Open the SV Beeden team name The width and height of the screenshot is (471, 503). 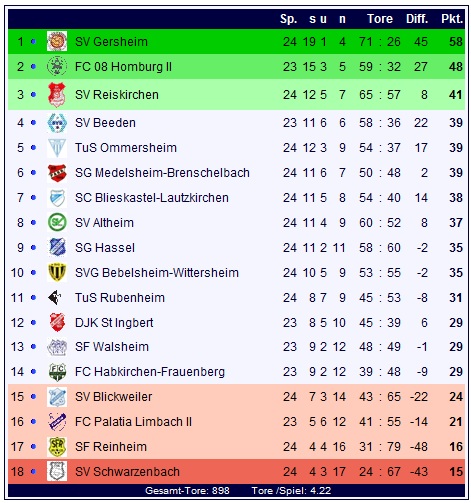(x=105, y=123)
